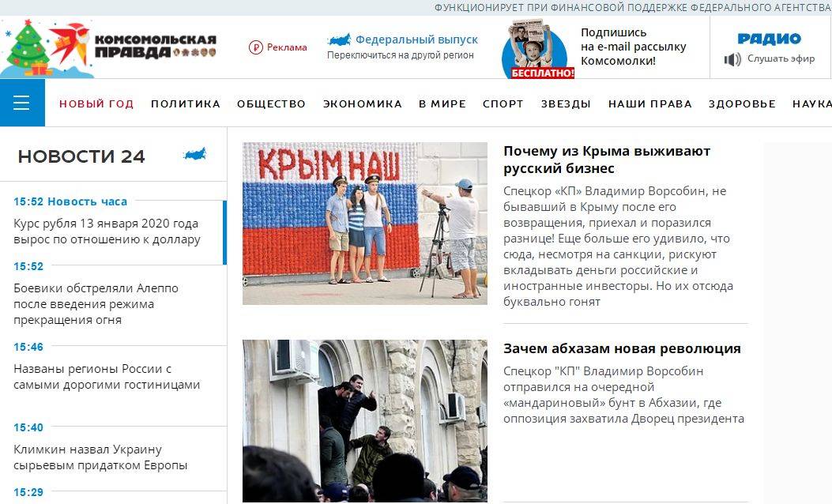
Task: Open article Почему из Крыма выживают русский бизнес
Action: coord(607,160)
